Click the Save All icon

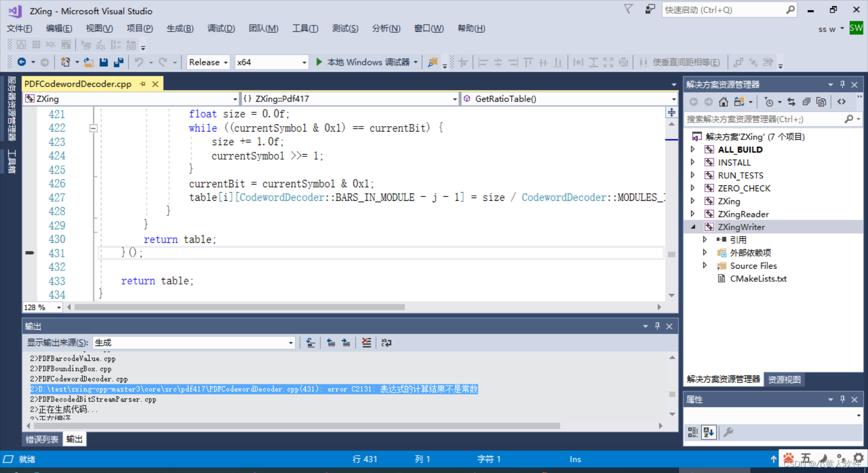pyautogui.click(x=118, y=62)
